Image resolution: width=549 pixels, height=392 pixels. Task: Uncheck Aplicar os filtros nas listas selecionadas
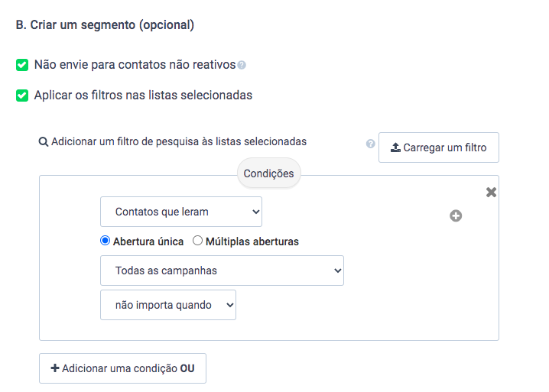22,96
